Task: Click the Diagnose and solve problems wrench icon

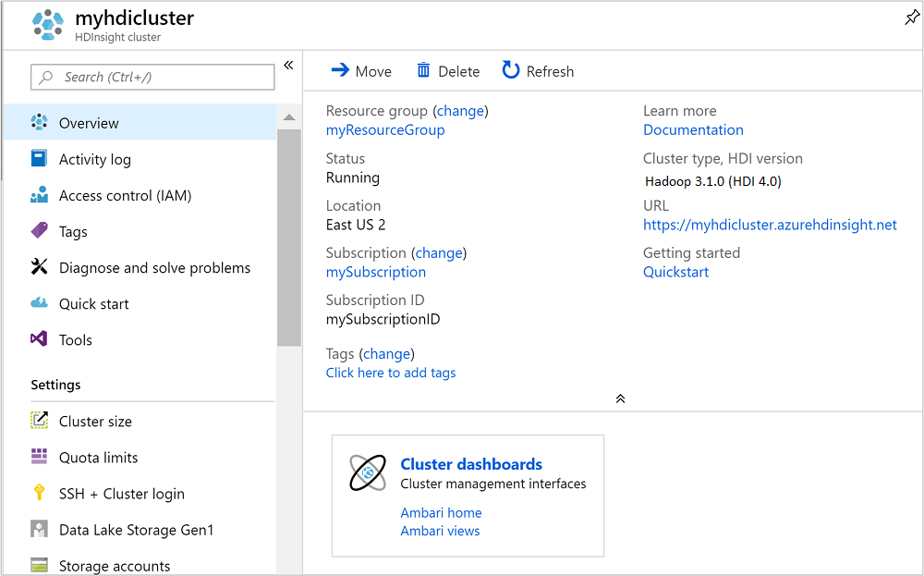Action: coord(39,267)
